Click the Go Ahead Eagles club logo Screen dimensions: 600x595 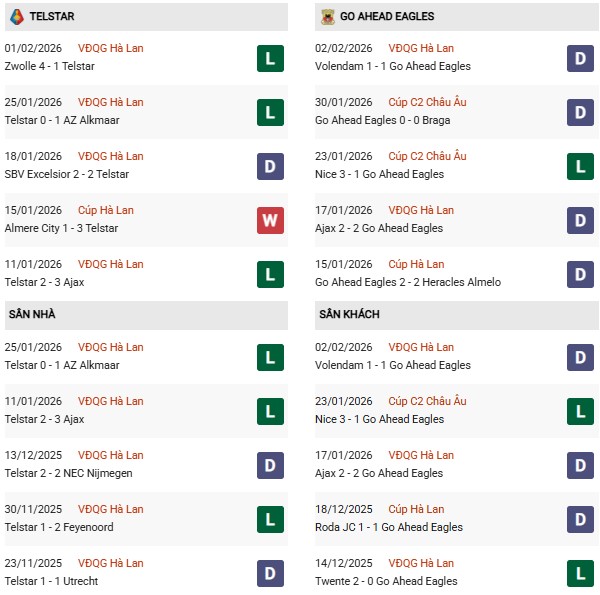point(326,16)
